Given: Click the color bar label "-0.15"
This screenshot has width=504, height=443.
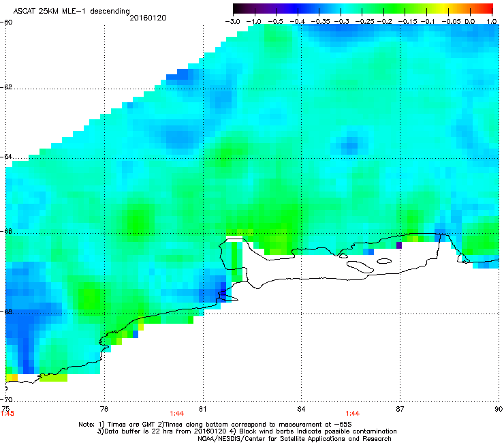Looking at the screenshot, I should [407, 22].
